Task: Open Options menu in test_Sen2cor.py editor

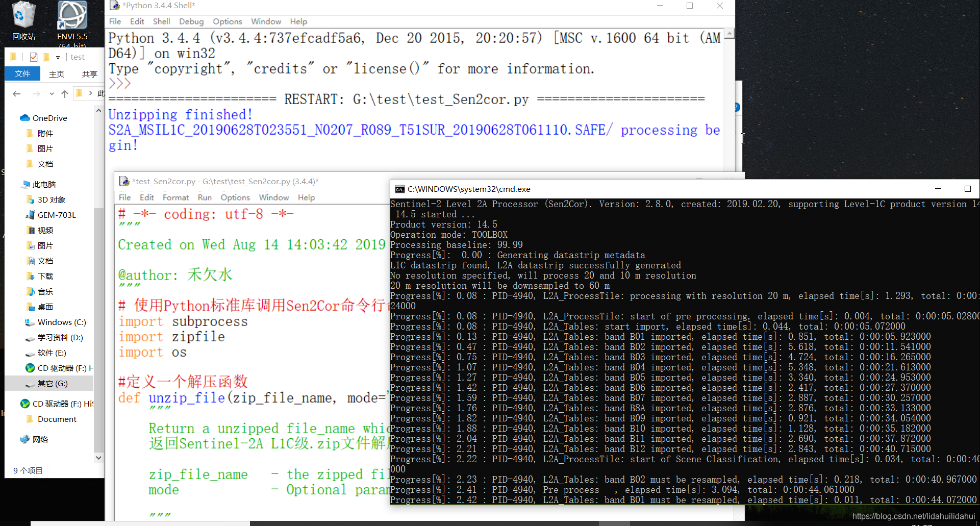Action: pos(235,197)
